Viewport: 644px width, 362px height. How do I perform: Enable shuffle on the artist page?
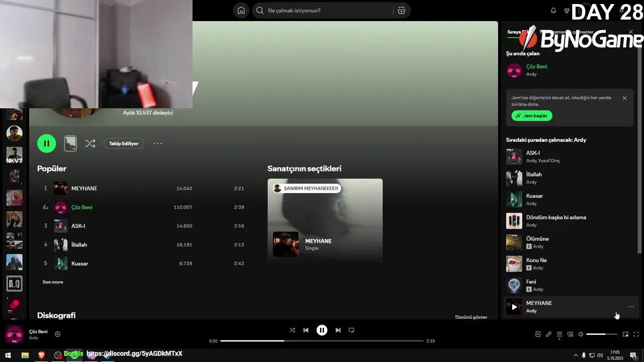pyautogui.click(x=90, y=143)
